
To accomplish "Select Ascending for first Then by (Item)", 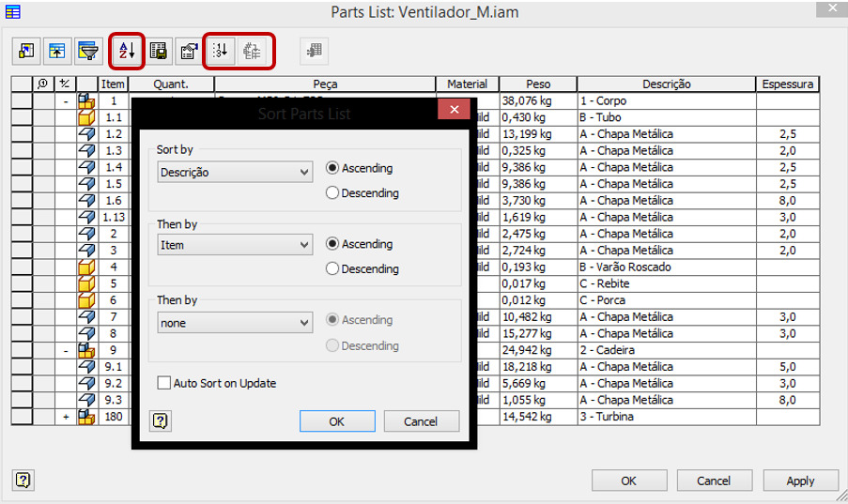I will tap(359, 244).
